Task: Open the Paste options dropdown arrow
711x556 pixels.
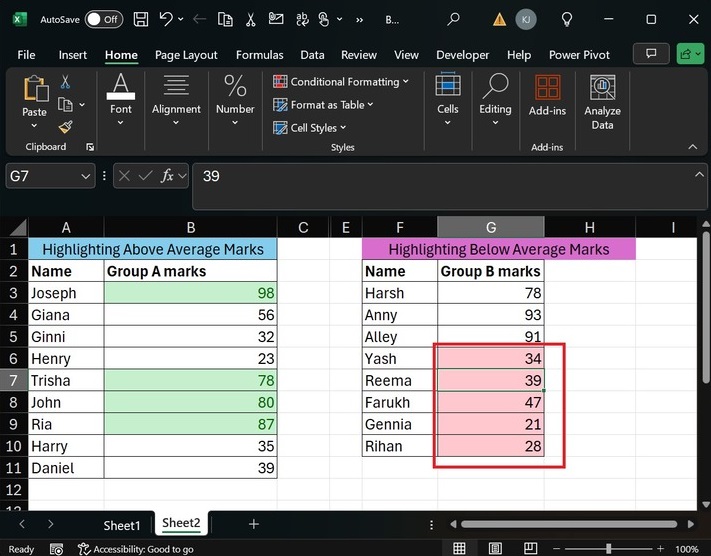Action: 34,126
